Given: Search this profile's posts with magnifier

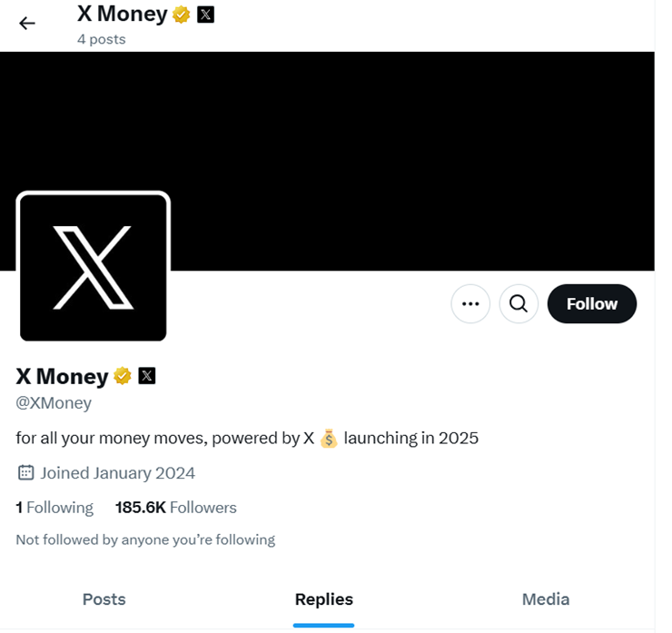Looking at the screenshot, I should click(x=519, y=304).
